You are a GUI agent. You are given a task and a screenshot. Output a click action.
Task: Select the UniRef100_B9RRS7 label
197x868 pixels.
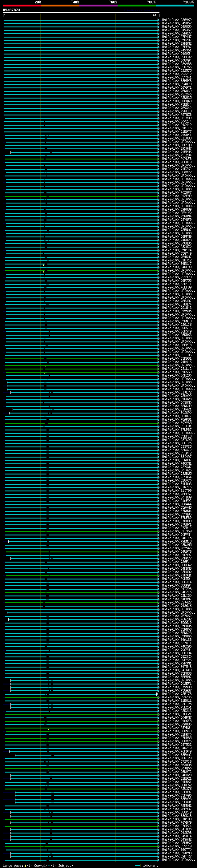click(x=176, y=33)
